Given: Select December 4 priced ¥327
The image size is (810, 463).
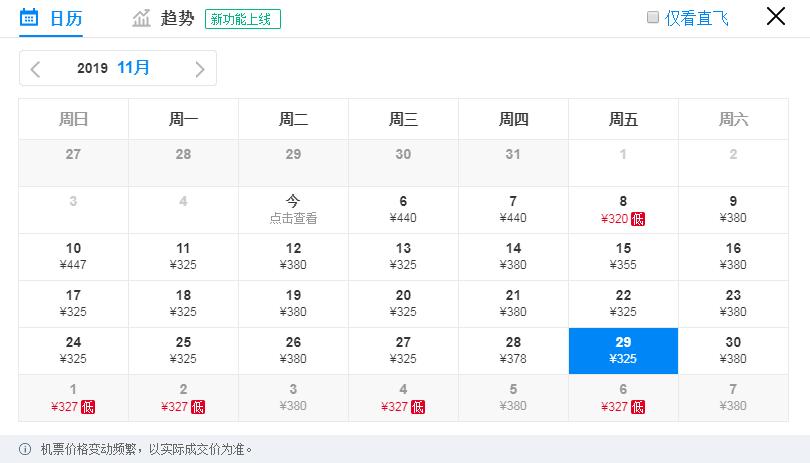Looking at the screenshot, I should coord(403,398).
